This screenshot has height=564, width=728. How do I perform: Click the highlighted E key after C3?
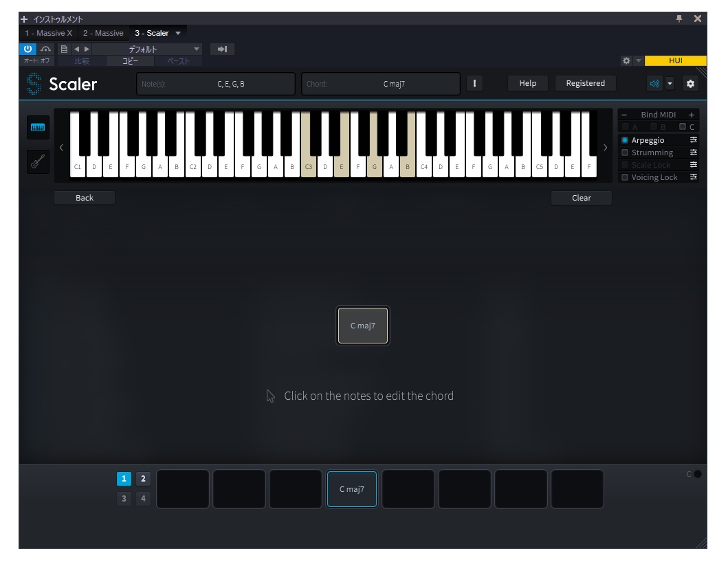click(341, 167)
